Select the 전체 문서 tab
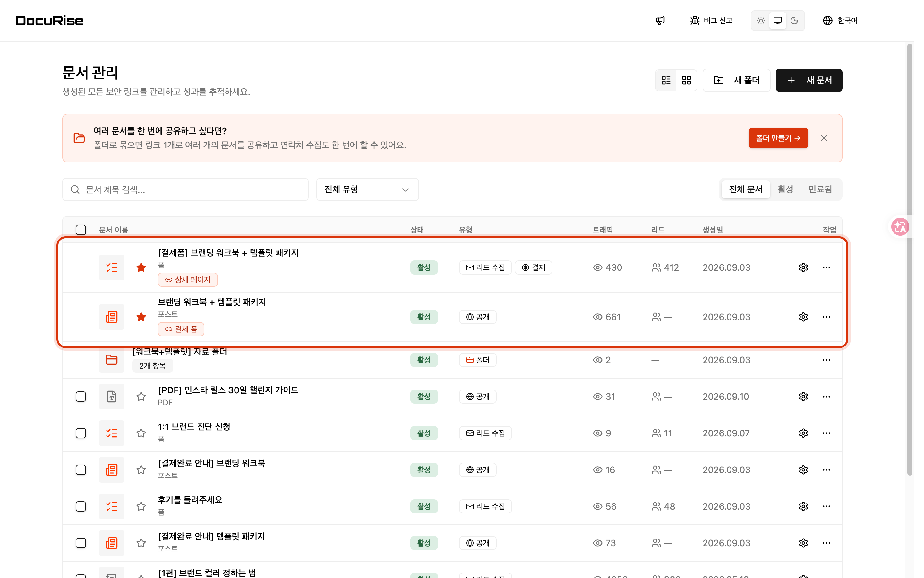This screenshot has width=924, height=578. [x=745, y=189]
